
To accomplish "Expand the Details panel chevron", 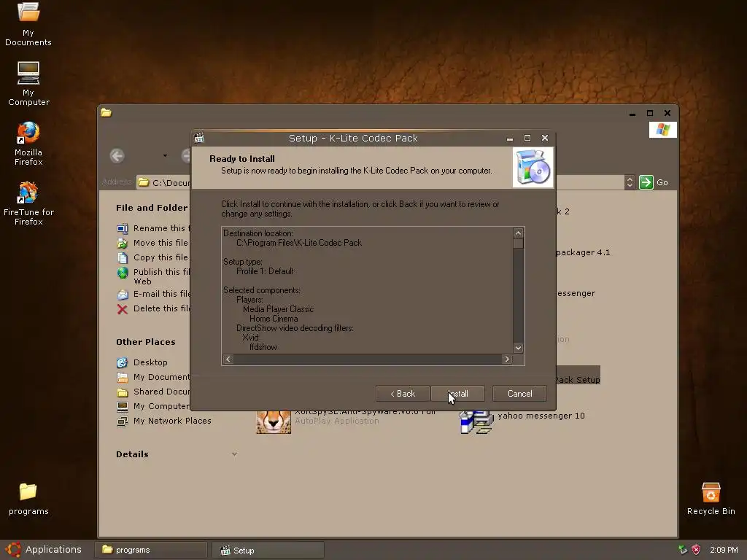I will pyautogui.click(x=234, y=454).
